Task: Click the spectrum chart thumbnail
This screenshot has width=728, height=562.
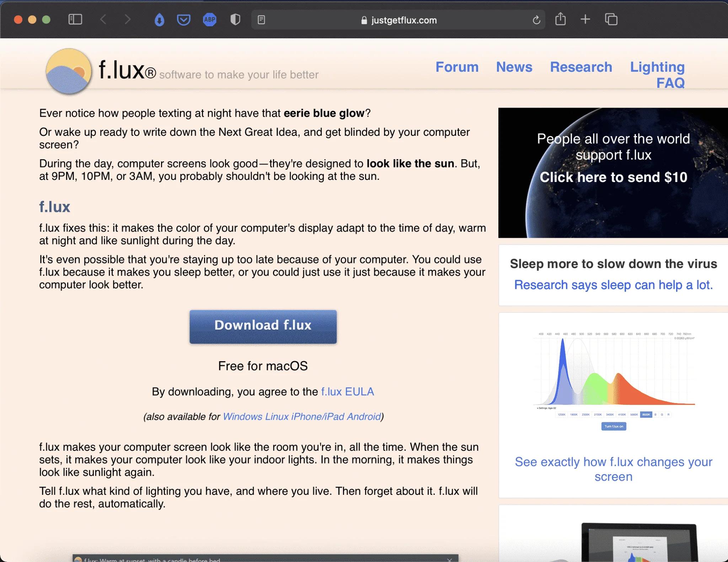Action: 614,380
